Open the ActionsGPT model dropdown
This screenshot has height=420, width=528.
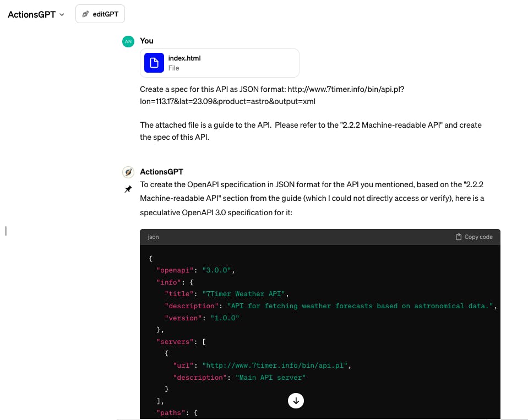pos(36,14)
